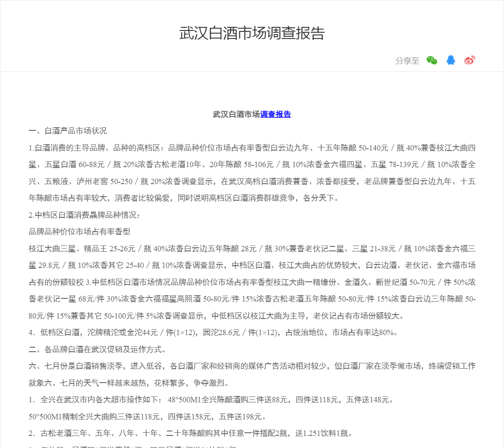504x448 pixels.
Task: Click the page title 武汉白酒市场调查报告
Action: 252,34
